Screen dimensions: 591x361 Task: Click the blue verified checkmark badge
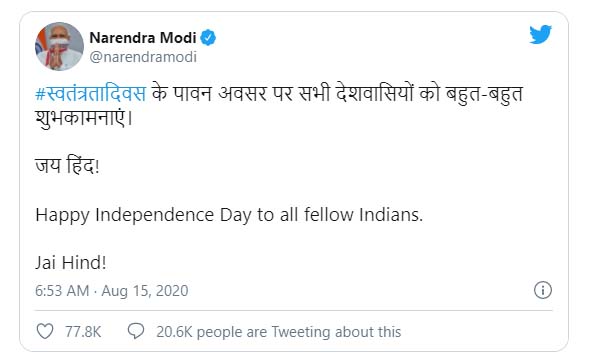[x=208, y=38]
